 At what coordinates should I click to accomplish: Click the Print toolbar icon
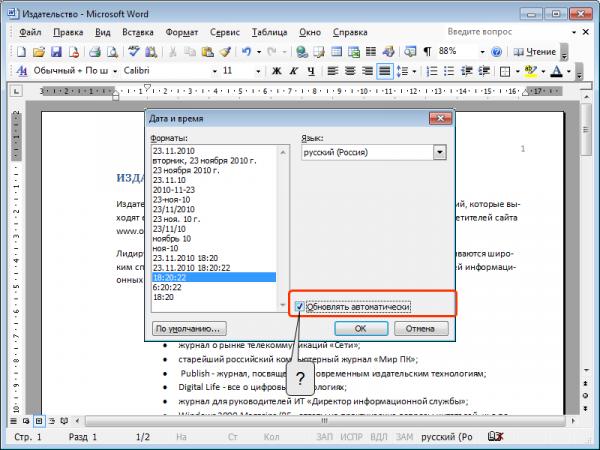95,52
